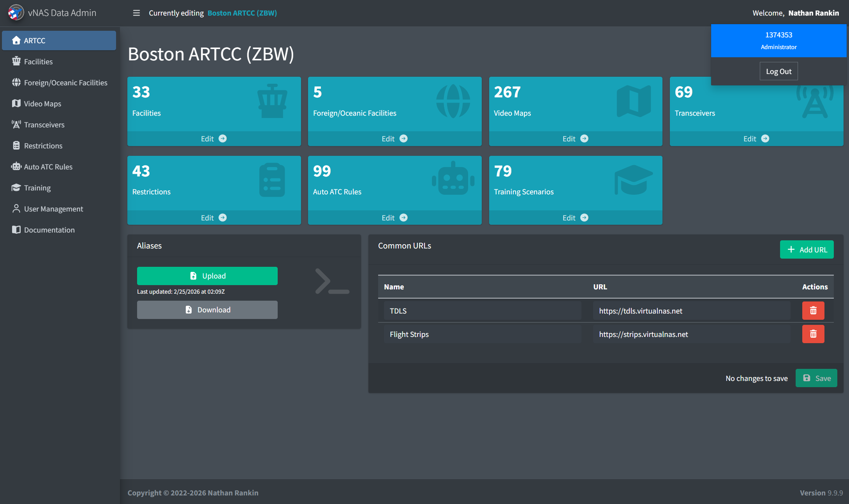Toggle the hamburger sidebar menu icon
The image size is (849, 504).
click(136, 13)
